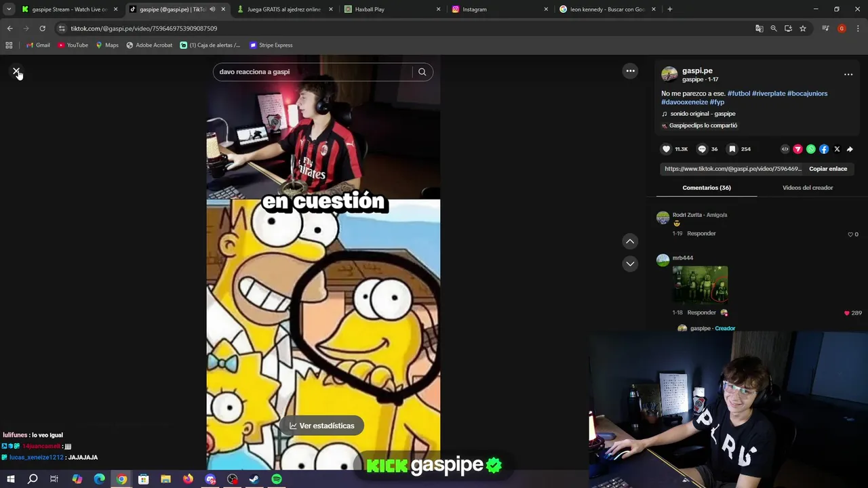
Task: Open the Chrome apps grid in the bookmarks bar
Action: [x=9, y=45]
